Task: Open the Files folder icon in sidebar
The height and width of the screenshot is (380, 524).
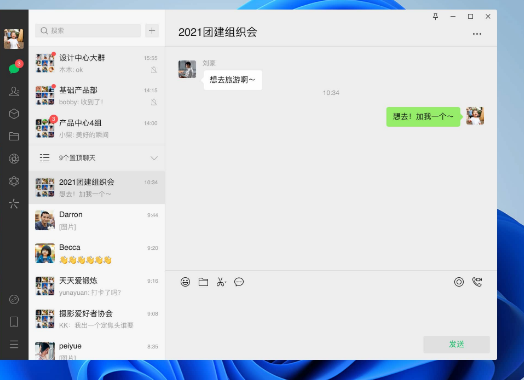Action: (x=14, y=136)
